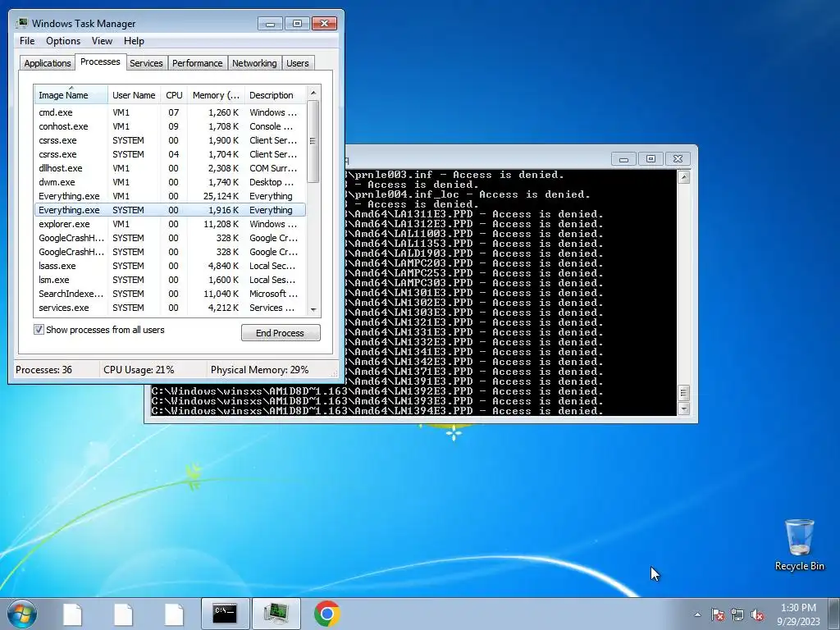Click the command prompt scrollbar thumb
The height and width of the screenshot is (630, 840).
683,393
